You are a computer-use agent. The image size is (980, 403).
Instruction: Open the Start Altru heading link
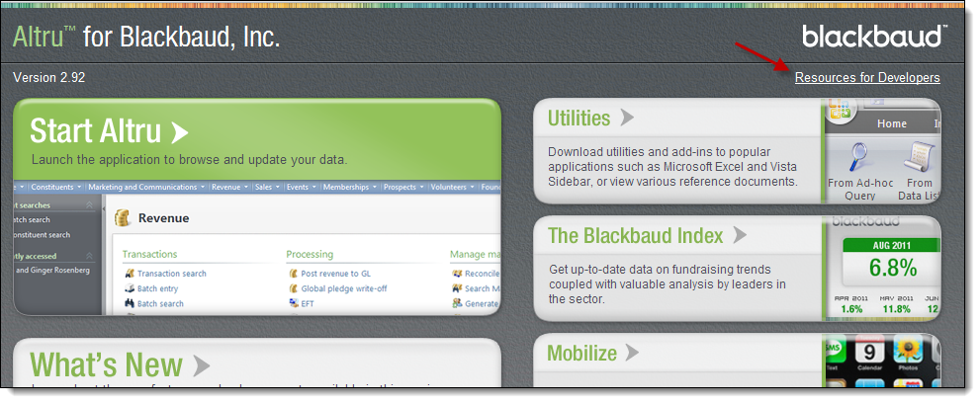point(97,131)
